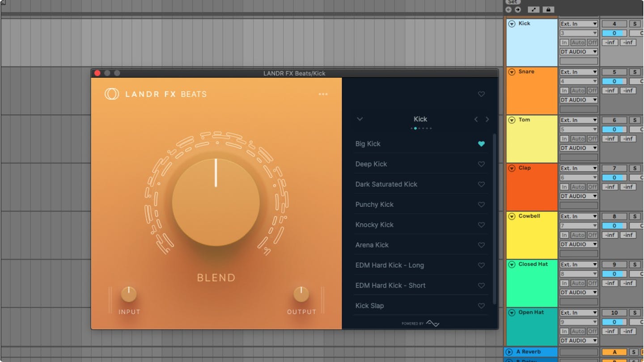The height and width of the screenshot is (362, 644).
Task: Click the A return activator button on Reverb
Action: point(614,352)
